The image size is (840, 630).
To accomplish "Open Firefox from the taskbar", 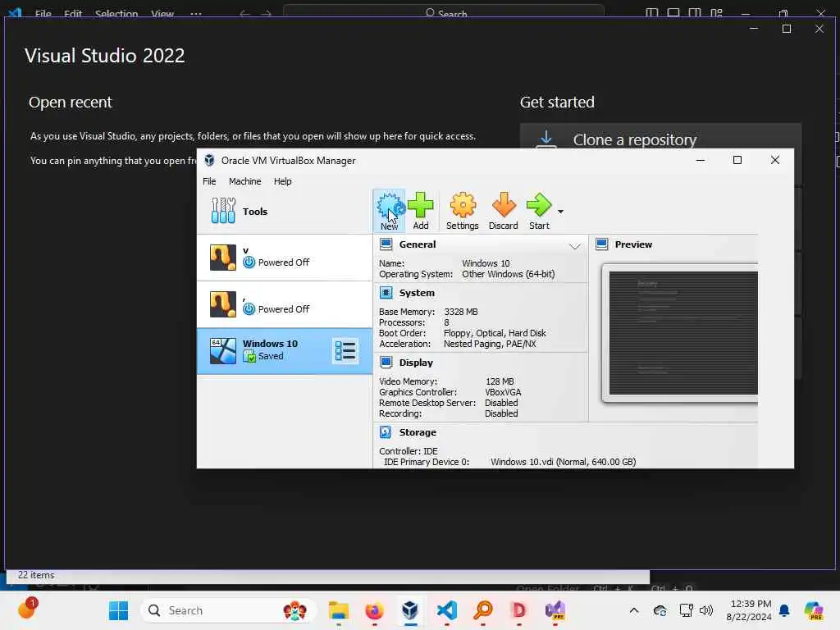I will 374,610.
